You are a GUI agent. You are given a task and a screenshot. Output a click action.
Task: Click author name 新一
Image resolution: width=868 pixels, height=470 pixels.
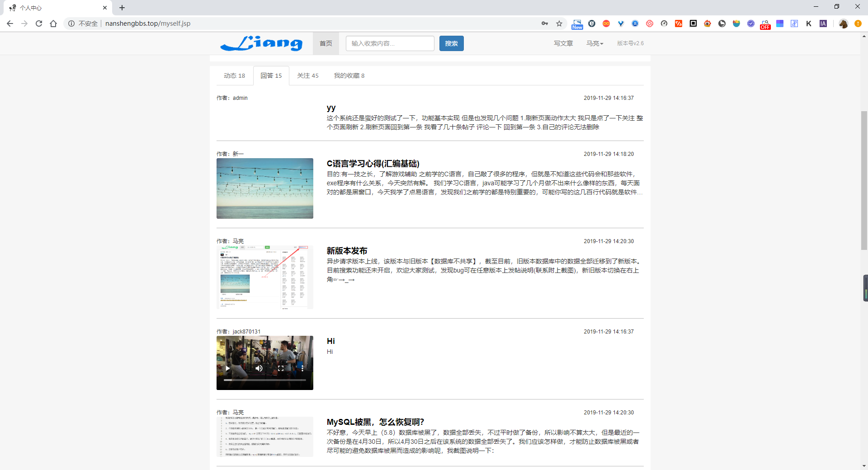238,154
